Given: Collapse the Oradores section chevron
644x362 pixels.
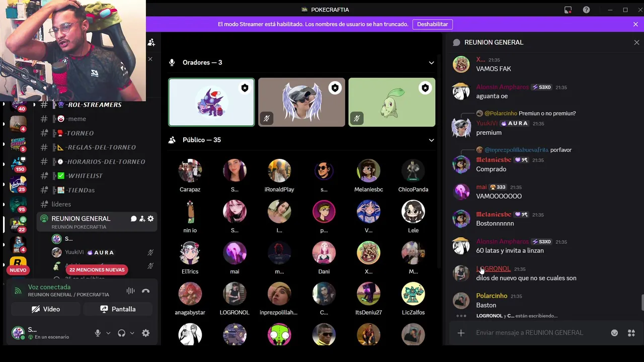Looking at the screenshot, I should 431,62.
